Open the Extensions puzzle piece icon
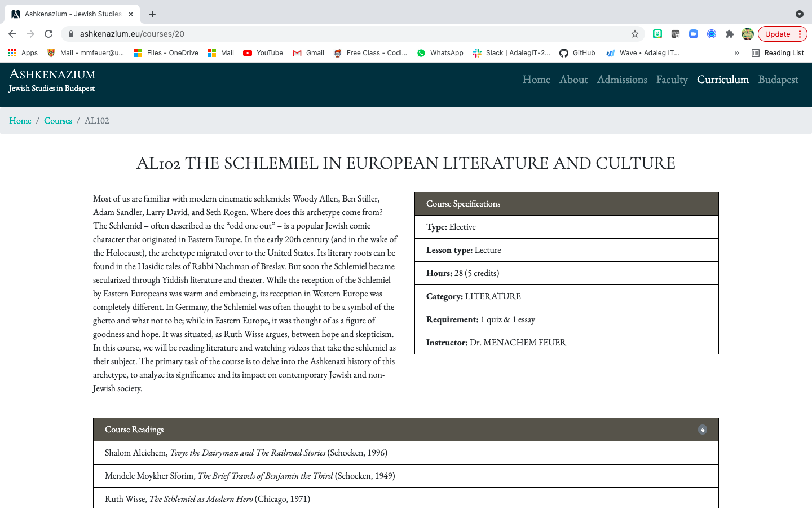 pos(730,34)
